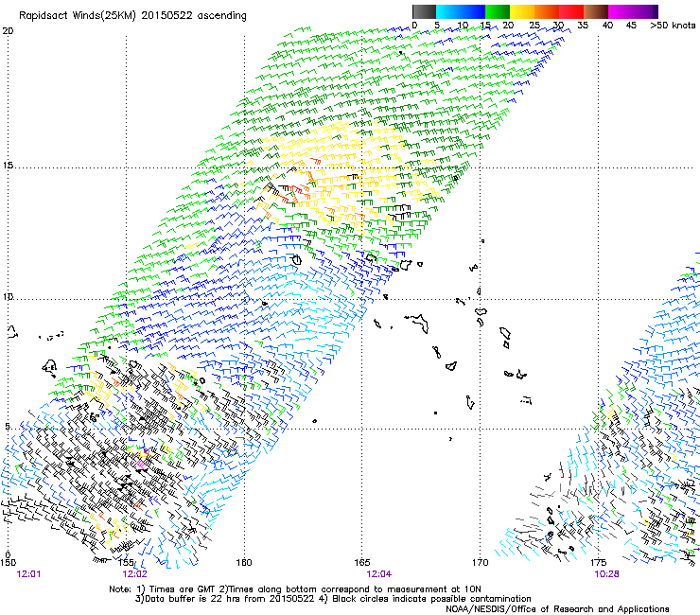Click the '170' longitude label

[x=480, y=563]
